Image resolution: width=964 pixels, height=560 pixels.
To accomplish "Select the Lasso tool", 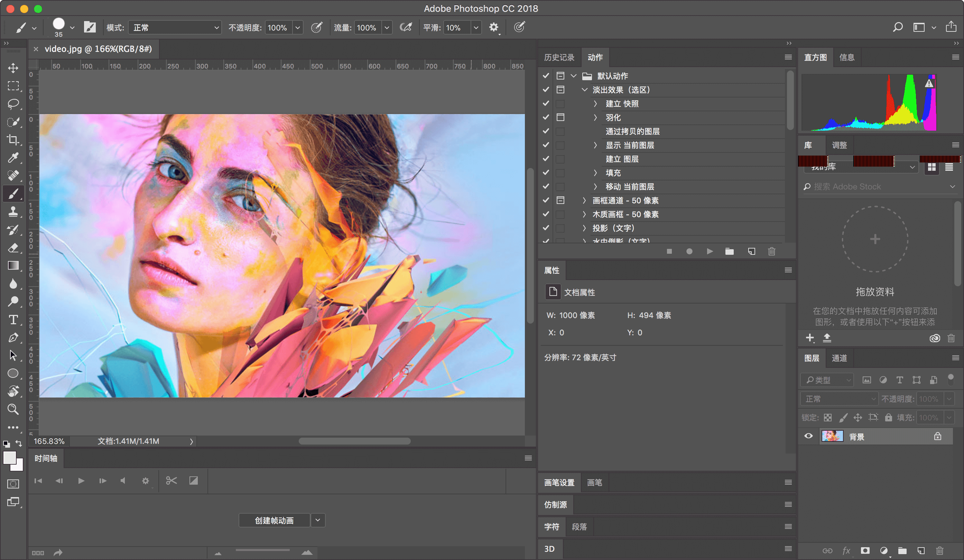I will (x=13, y=104).
